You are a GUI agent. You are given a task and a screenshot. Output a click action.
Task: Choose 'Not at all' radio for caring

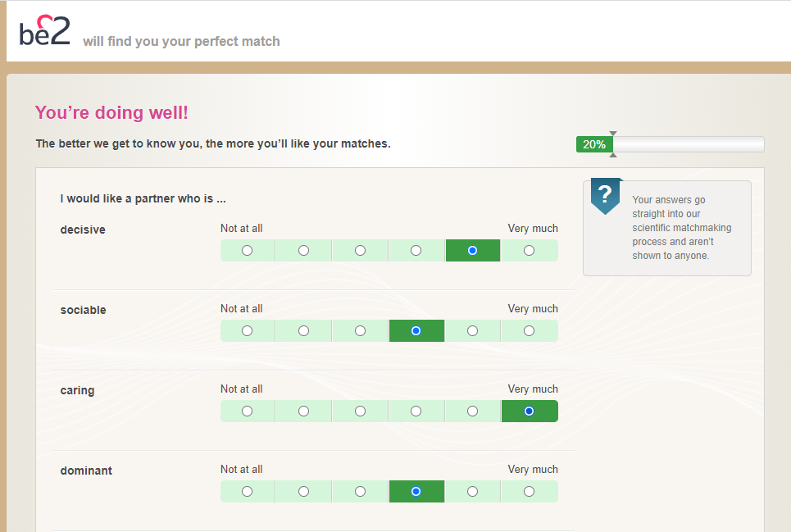pos(248,411)
